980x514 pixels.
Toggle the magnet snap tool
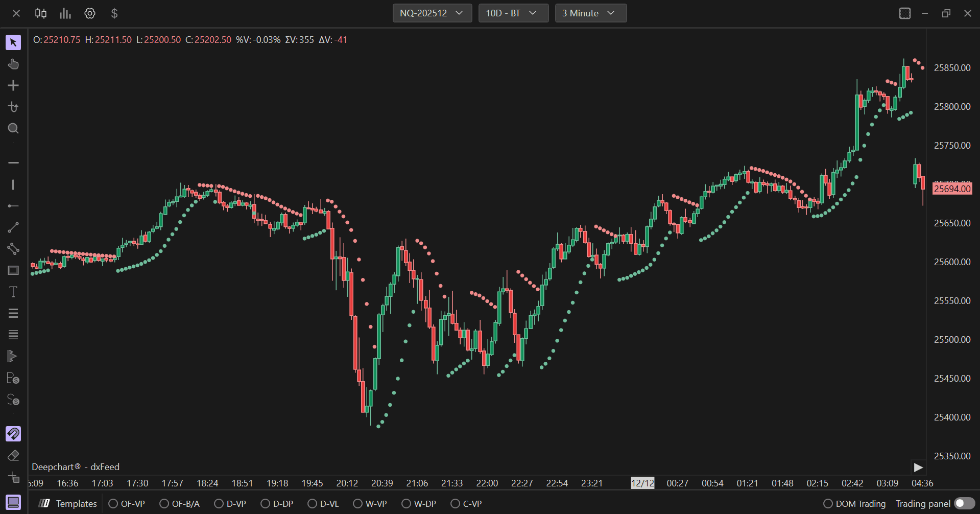click(13, 434)
